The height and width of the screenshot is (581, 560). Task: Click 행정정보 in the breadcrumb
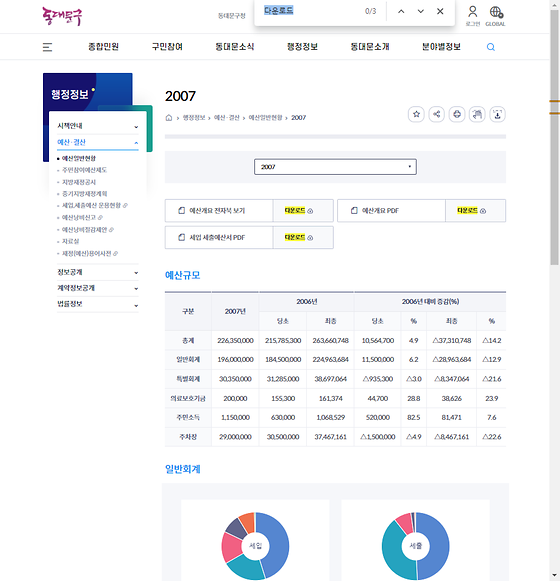(194, 118)
